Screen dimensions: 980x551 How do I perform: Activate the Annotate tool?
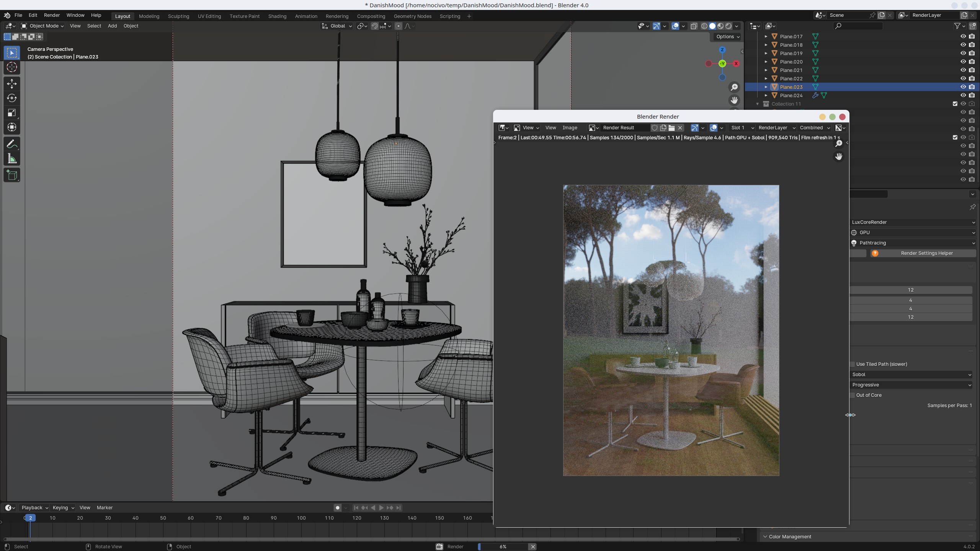coord(11,144)
